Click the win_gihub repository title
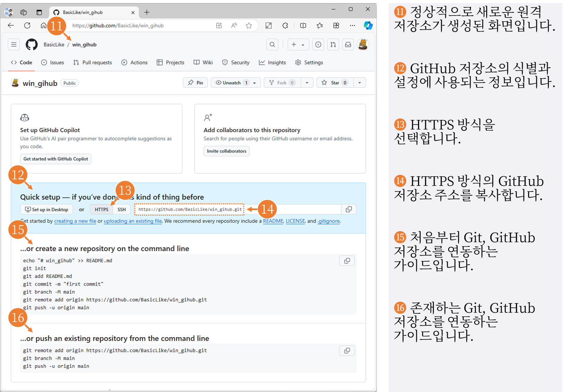The width and height of the screenshot is (564, 392). click(x=40, y=83)
